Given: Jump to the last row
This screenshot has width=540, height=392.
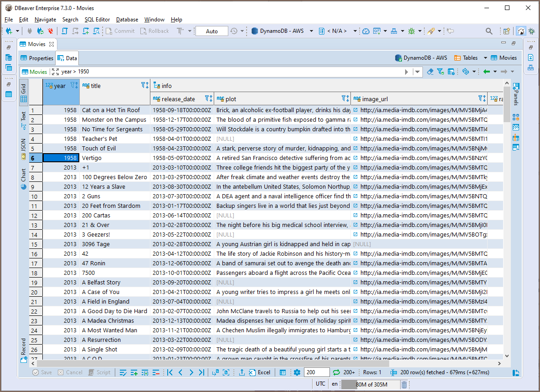Looking at the screenshot, I should [201, 372].
